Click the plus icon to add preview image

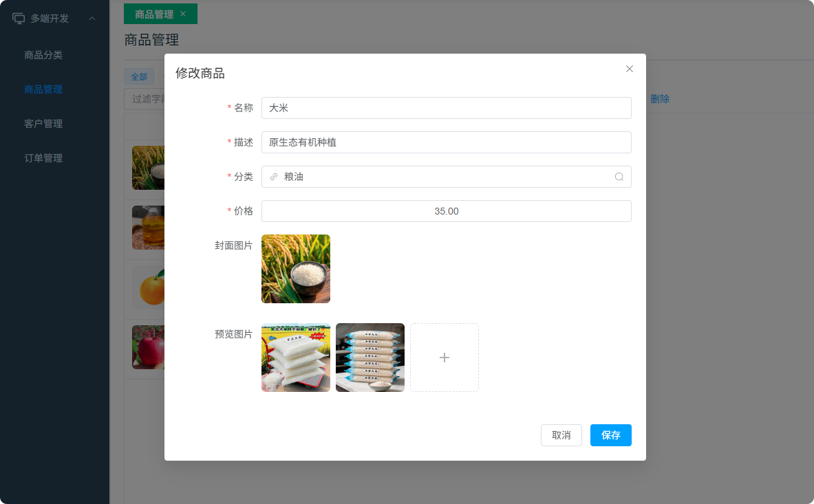pyautogui.click(x=444, y=358)
